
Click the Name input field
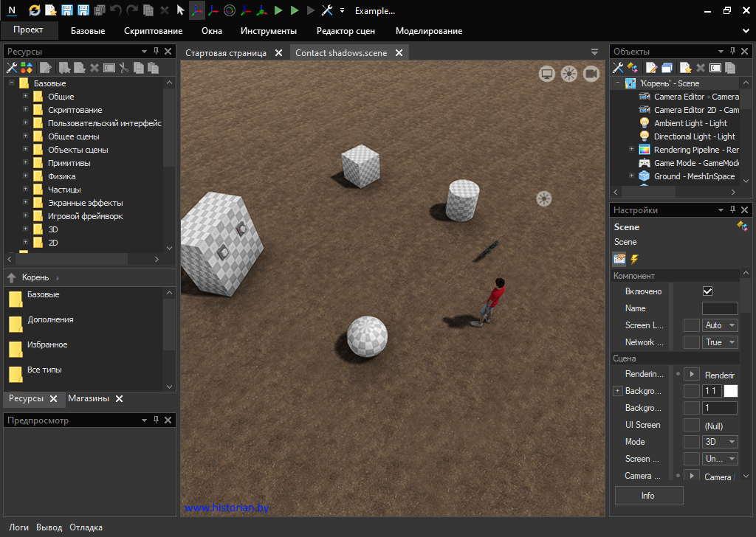pos(719,308)
